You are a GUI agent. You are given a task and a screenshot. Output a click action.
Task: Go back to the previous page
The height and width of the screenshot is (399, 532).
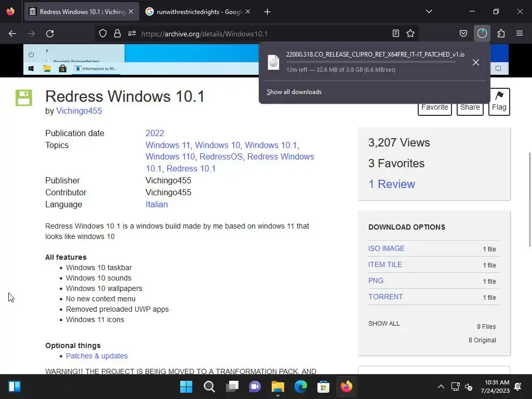click(x=12, y=34)
